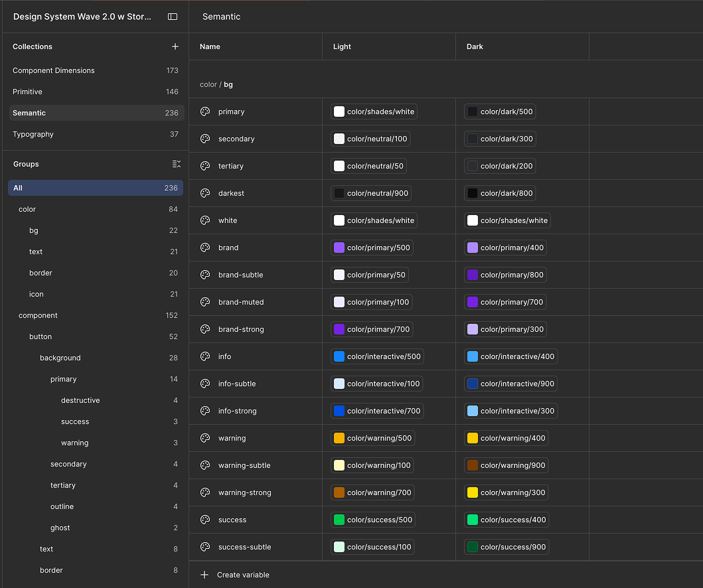Viewport: 703px width, 588px height.
Task: Click the Dark mode column header
Action: point(522,46)
